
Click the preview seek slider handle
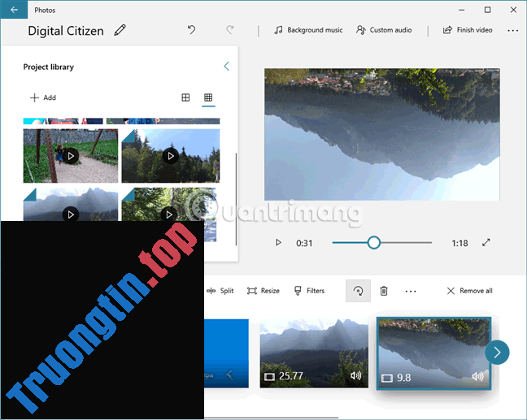(x=374, y=242)
